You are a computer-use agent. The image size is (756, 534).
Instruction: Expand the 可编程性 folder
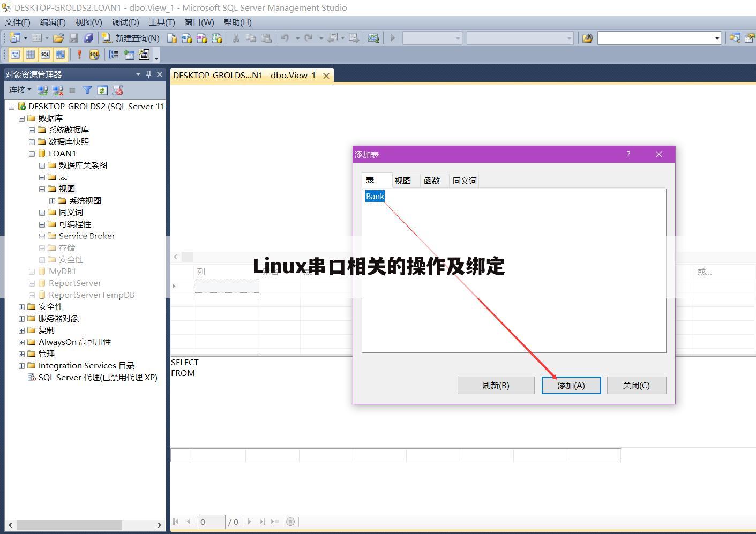(42, 224)
